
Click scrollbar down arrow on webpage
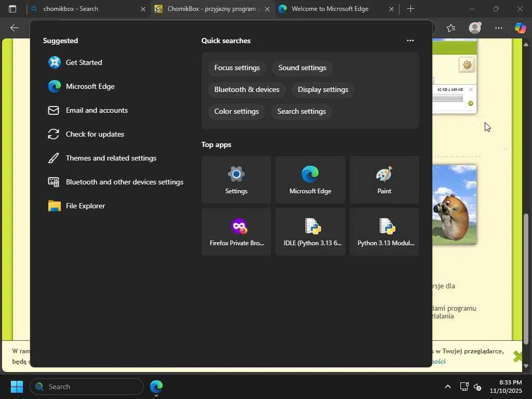pos(526,366)
